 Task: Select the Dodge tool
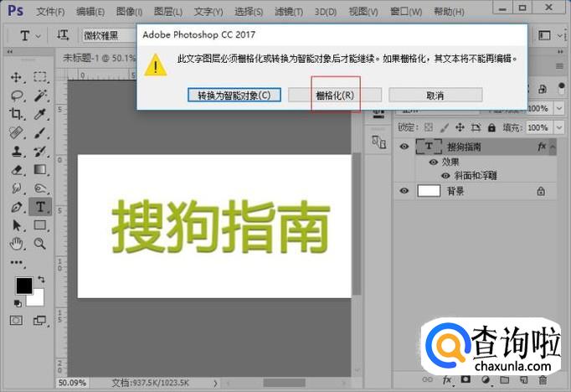click(39, 188)
